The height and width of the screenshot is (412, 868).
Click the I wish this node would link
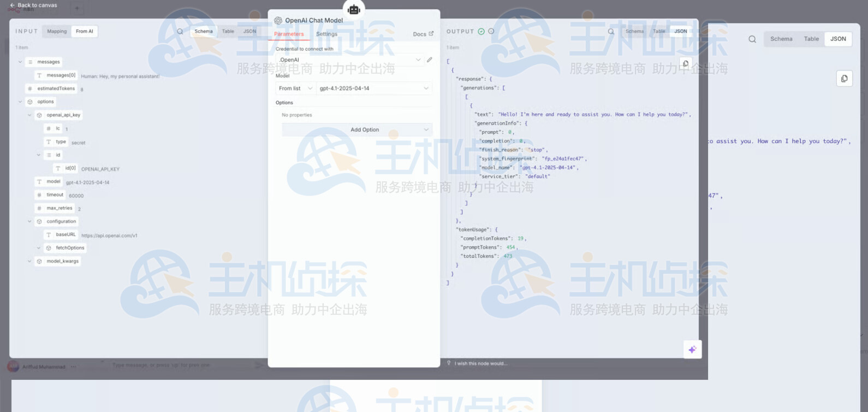(x=481, y=363)
